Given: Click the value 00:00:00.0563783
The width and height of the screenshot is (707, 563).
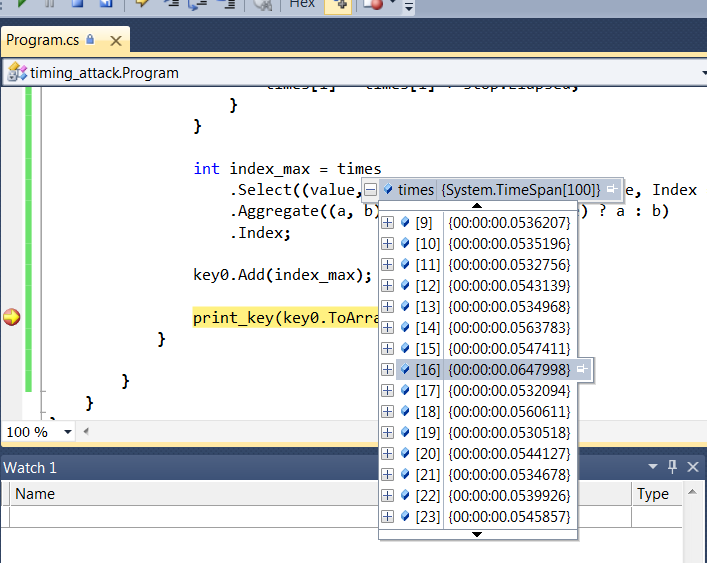Looking at the screenshot, I should [509, 327].
